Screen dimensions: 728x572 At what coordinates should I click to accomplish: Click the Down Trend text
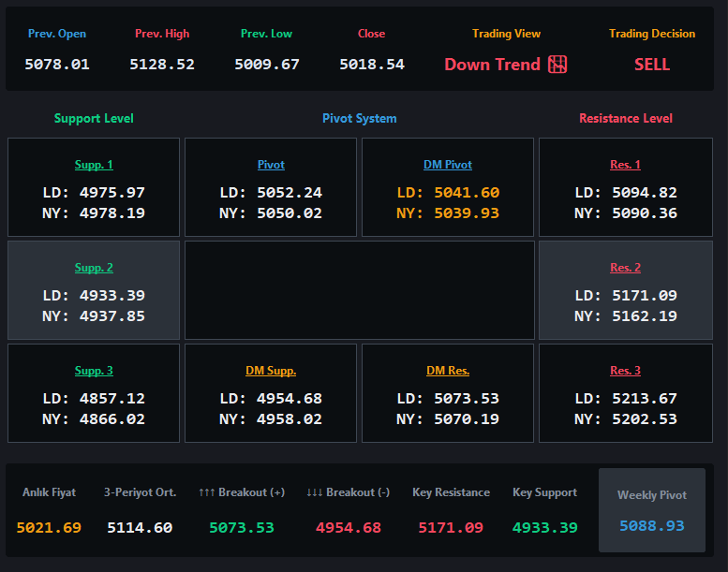pos(492,65)
